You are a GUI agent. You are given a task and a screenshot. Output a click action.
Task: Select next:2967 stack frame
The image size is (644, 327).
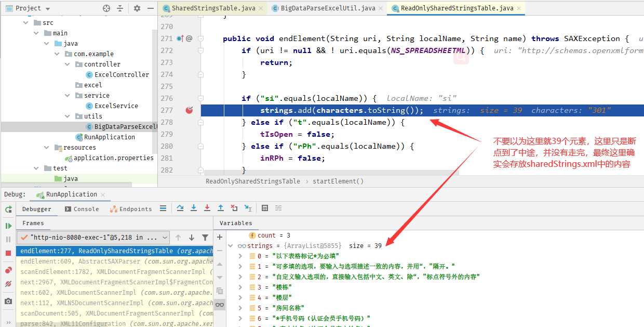[114, 282]
